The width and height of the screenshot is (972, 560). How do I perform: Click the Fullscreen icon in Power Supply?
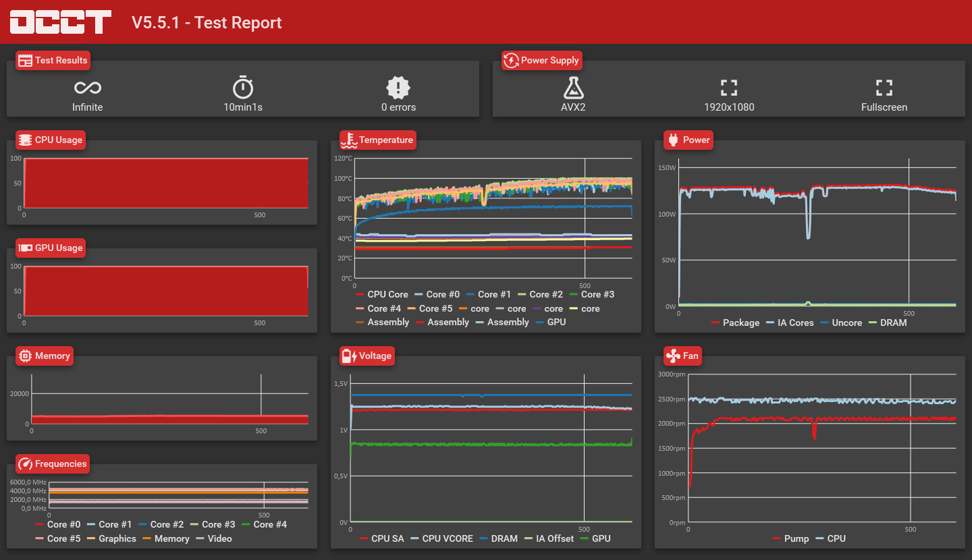(884, 87)
